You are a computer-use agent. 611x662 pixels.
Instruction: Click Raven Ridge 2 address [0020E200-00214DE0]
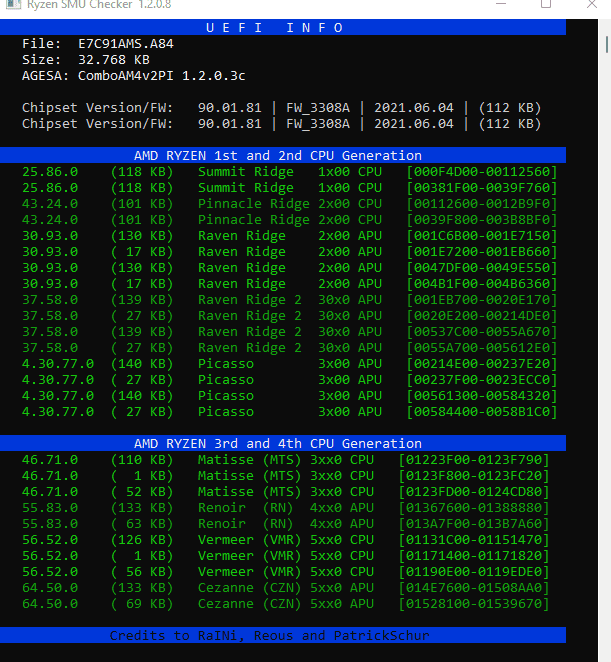pos(482,316)
